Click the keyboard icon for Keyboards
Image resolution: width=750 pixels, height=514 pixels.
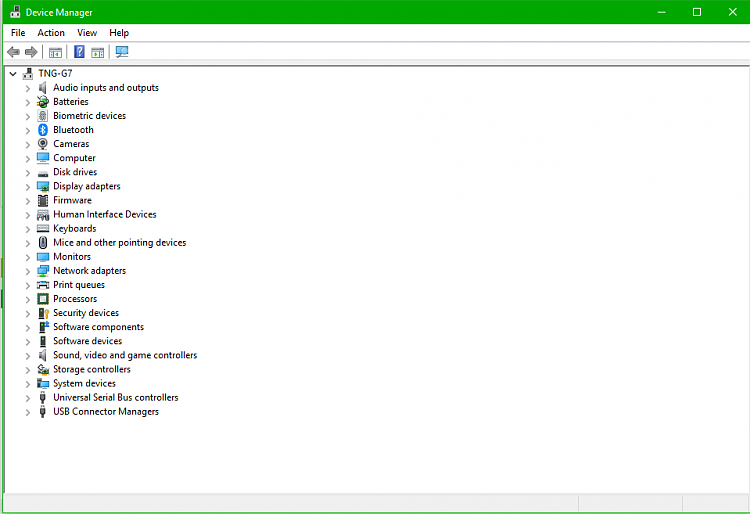(x=43, y=229)
